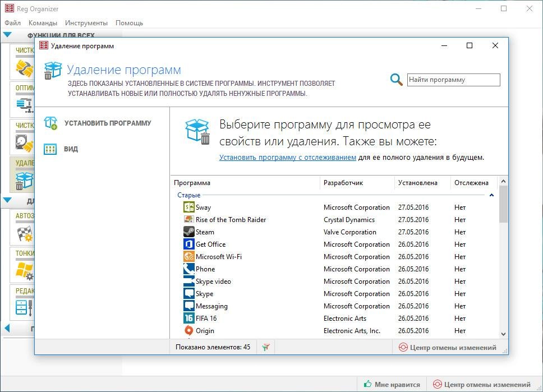
Task: Select the uninstall programs icon in main sidebar
Action: 25,181
